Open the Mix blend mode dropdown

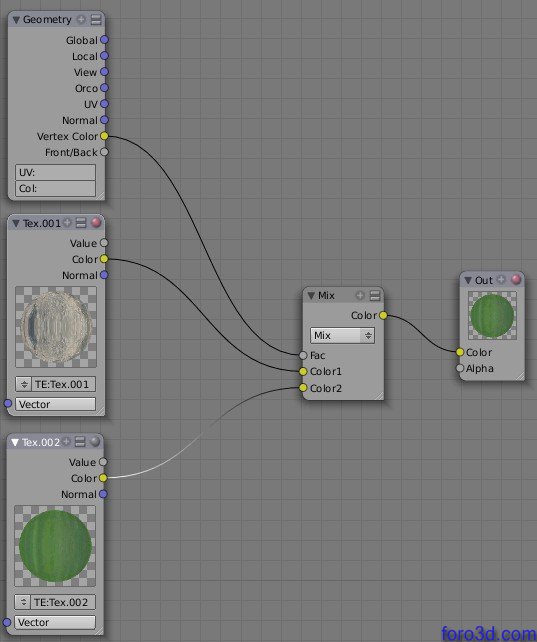[x=342, y=335]
